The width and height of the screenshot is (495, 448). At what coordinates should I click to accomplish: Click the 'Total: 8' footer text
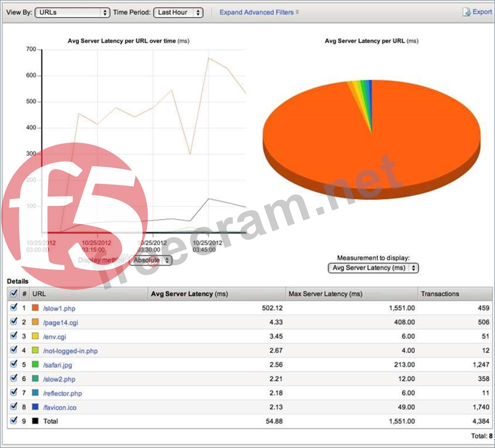point(482,436)
